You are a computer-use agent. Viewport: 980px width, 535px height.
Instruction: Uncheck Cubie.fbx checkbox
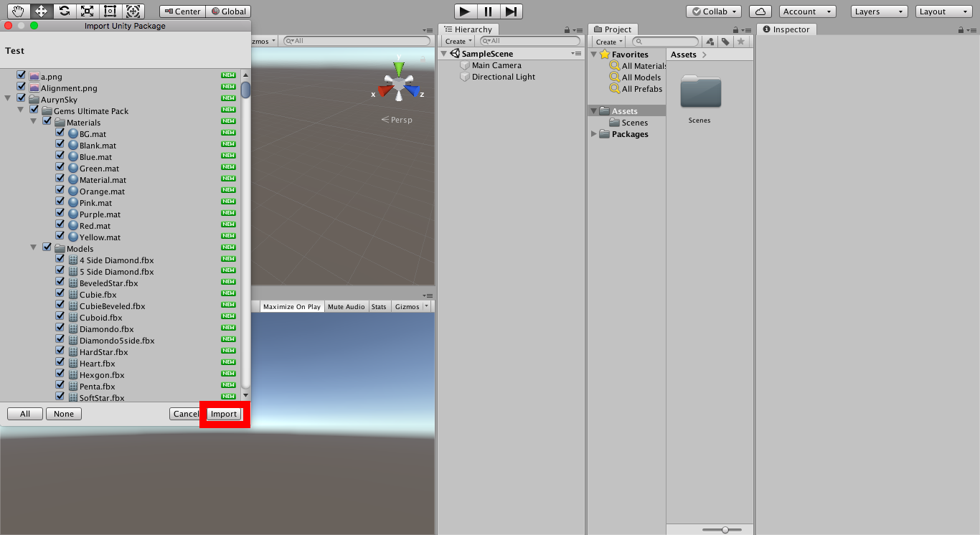(60, 293)
